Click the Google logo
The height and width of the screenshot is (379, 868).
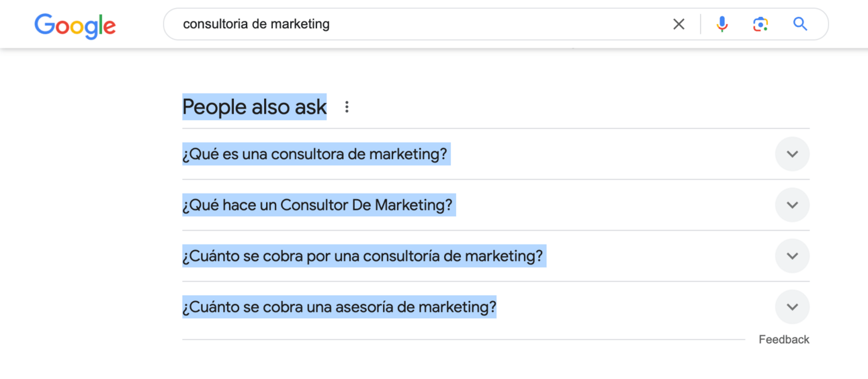point(75,26)
